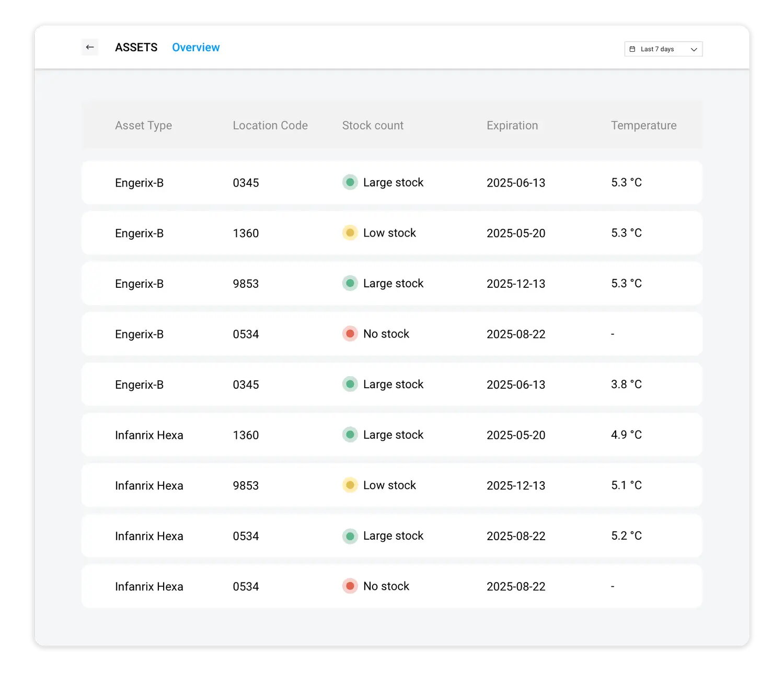Click the yellow status dot for Infanrix Hexa 9853
Screen dimensions: 784x675
(350, 485)
